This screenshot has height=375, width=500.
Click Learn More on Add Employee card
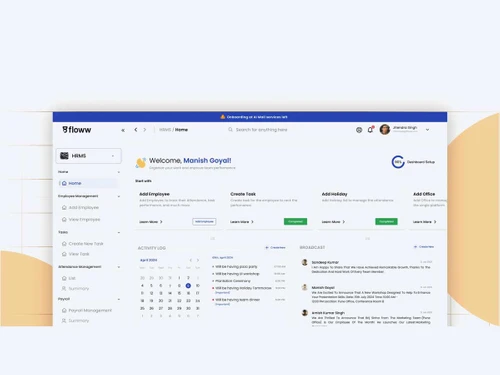point(151,222)
